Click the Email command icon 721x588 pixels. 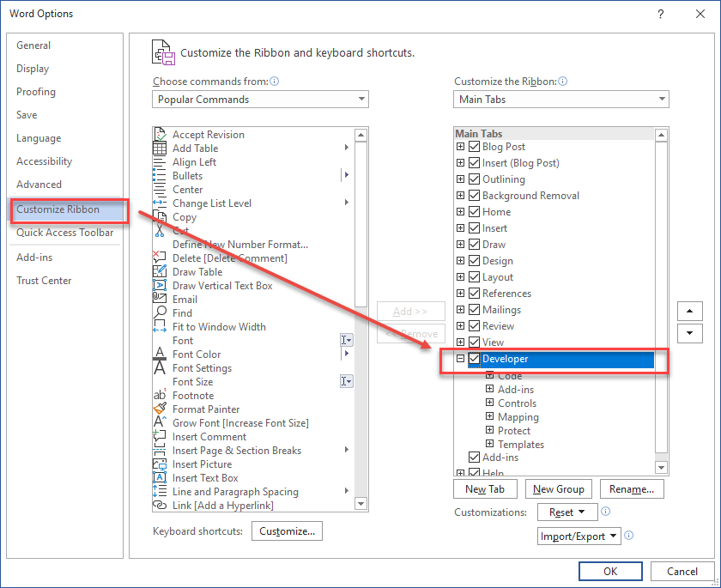(160, 299)
